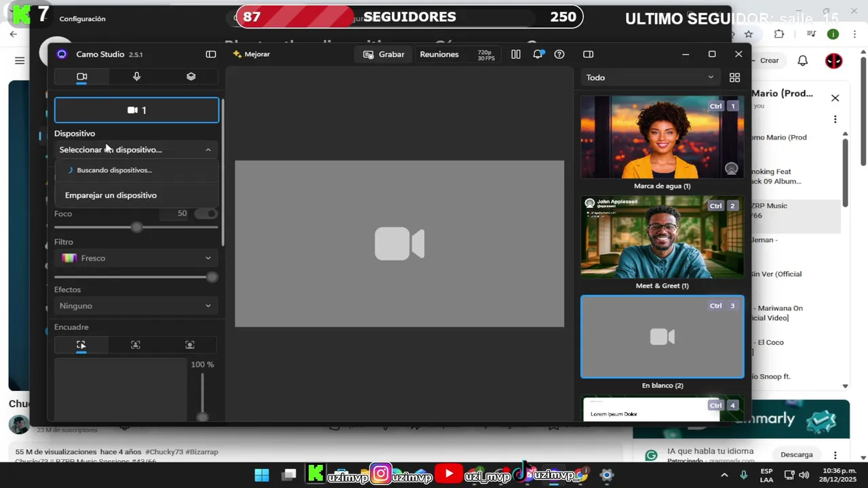Switch to the microphone audio tab
The width and height of the screenshot is (868, 488).
[x=136, y=77]
